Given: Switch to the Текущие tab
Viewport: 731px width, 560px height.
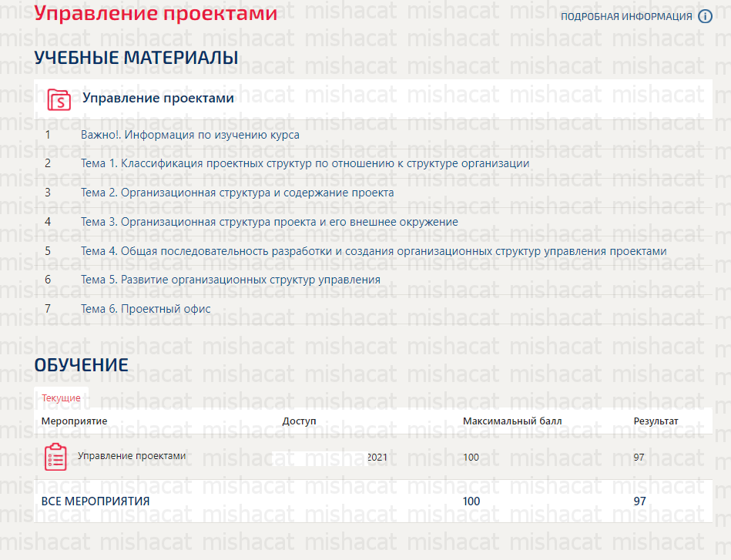Looking at the screenshot, I should click(61, 397).
